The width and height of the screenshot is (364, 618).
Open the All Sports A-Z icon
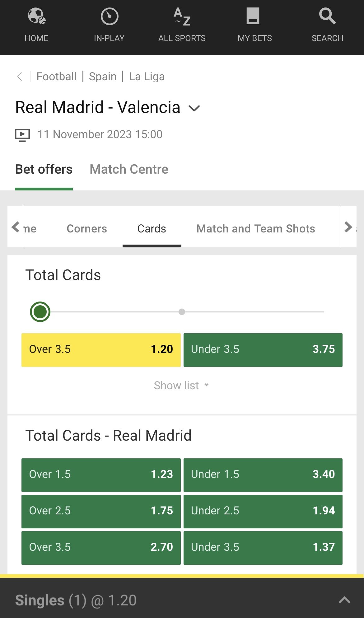point(182,16)
